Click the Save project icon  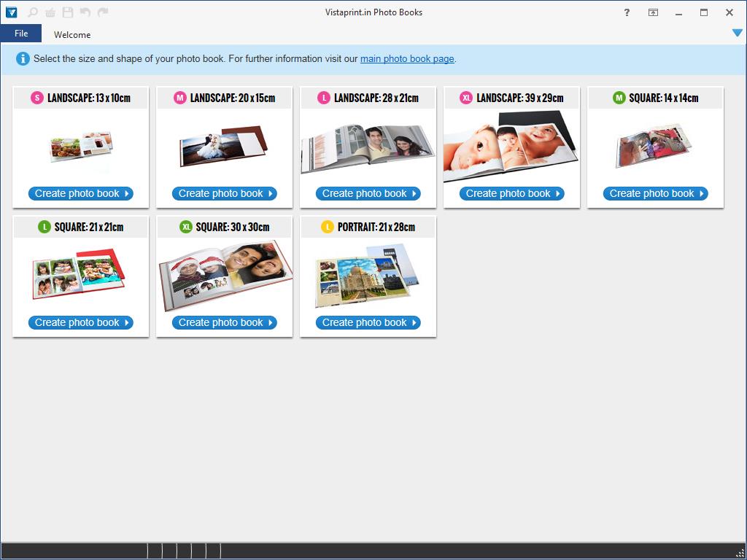pos(66,12)
